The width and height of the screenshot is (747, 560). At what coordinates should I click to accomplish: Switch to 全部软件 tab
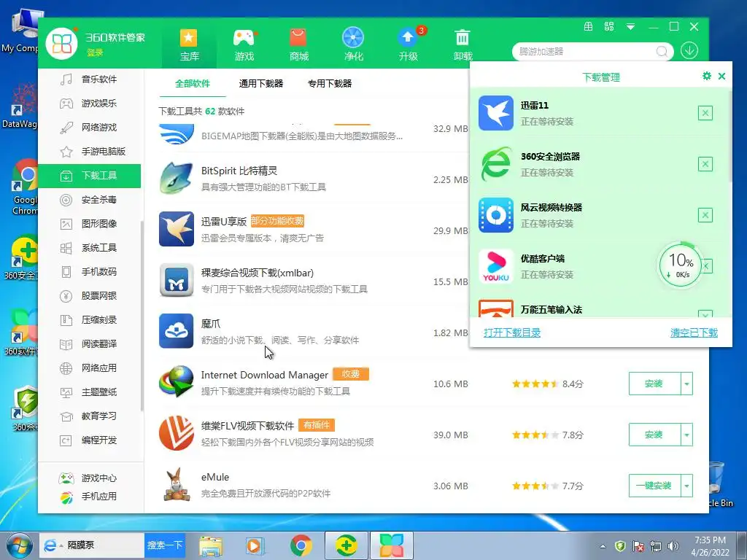tap(193, 84)
